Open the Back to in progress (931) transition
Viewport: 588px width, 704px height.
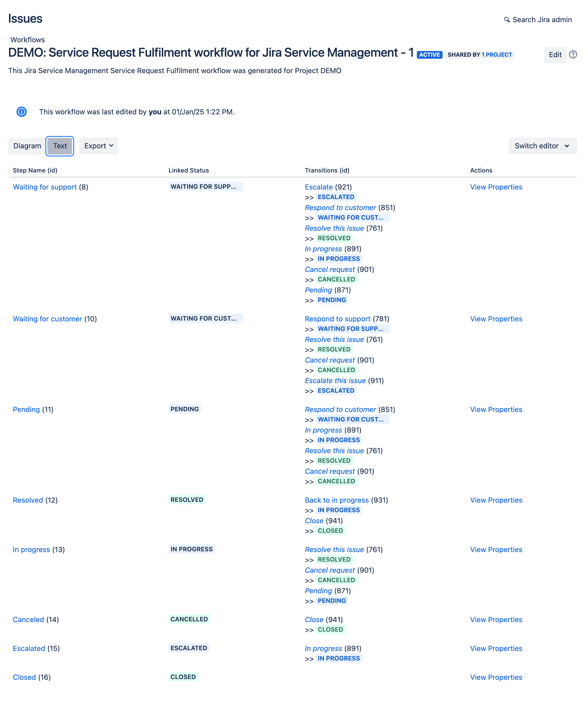[336, 500]
